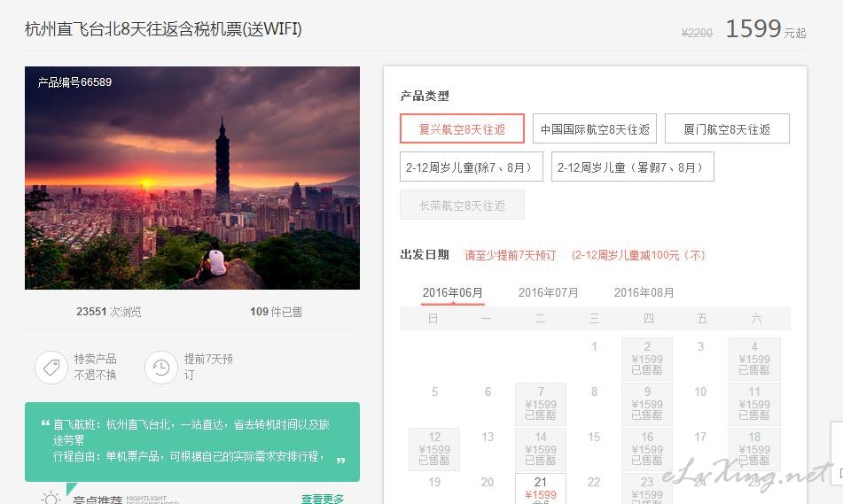
Task: Click sold-out June 14 date cell
Action: [x=541, y=449]
